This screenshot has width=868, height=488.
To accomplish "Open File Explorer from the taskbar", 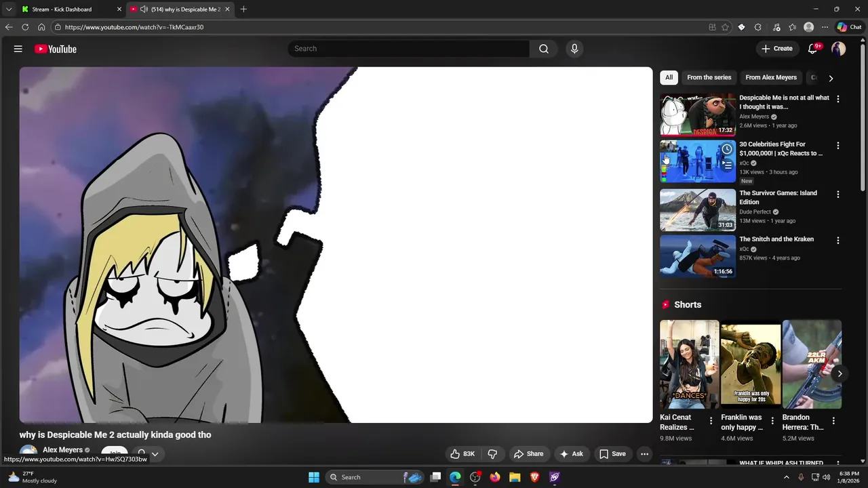I will tap(515, 477).
